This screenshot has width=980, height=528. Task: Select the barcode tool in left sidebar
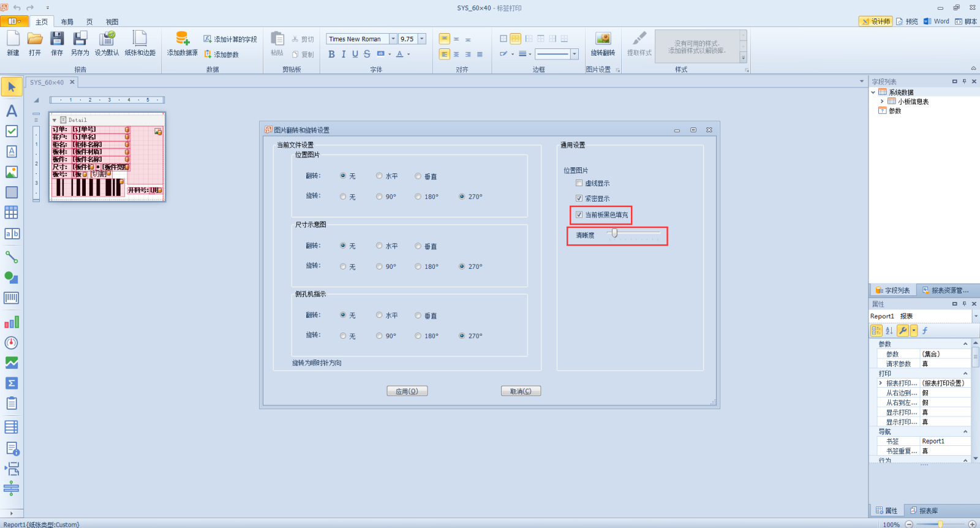click(x=11, y=298)
